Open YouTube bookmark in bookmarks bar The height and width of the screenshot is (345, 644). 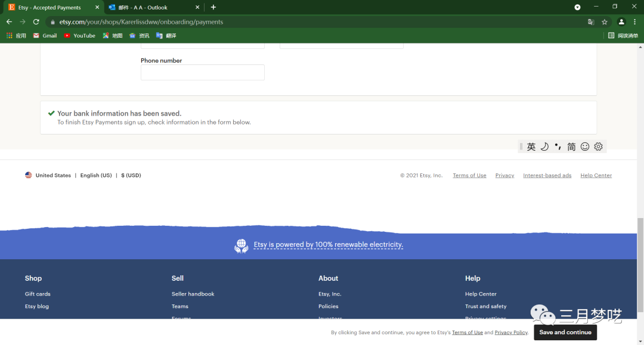pos(80,36)
